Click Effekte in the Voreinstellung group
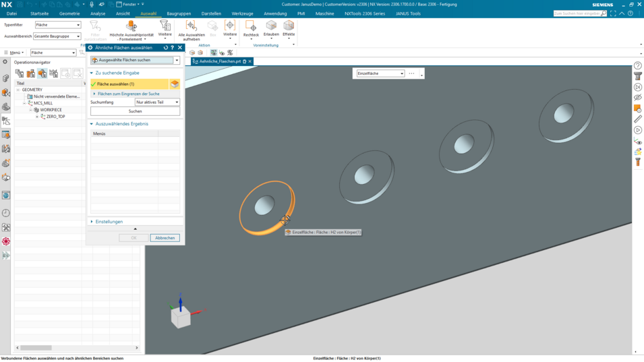 pyautogui.click(x=289, y=29)
